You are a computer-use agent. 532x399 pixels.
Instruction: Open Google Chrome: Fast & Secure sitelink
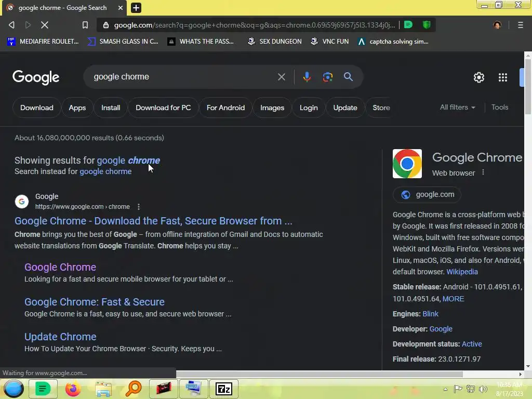point(95,302)
